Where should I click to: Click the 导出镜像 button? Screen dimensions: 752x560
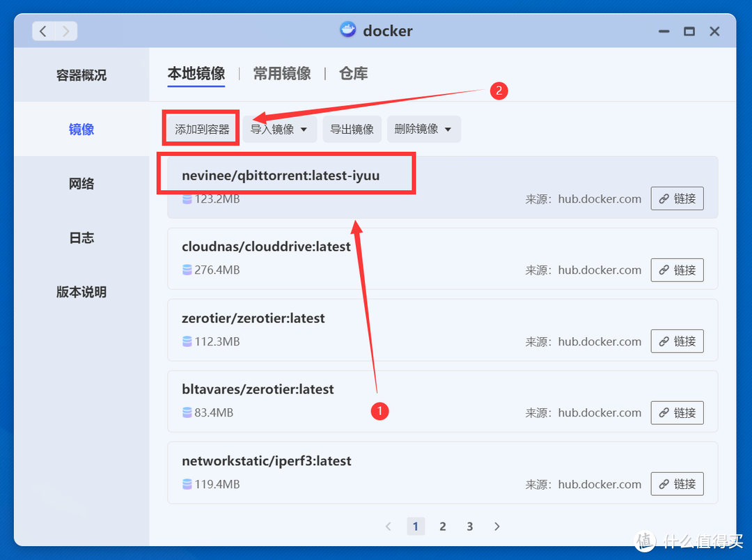click(352, 129)
